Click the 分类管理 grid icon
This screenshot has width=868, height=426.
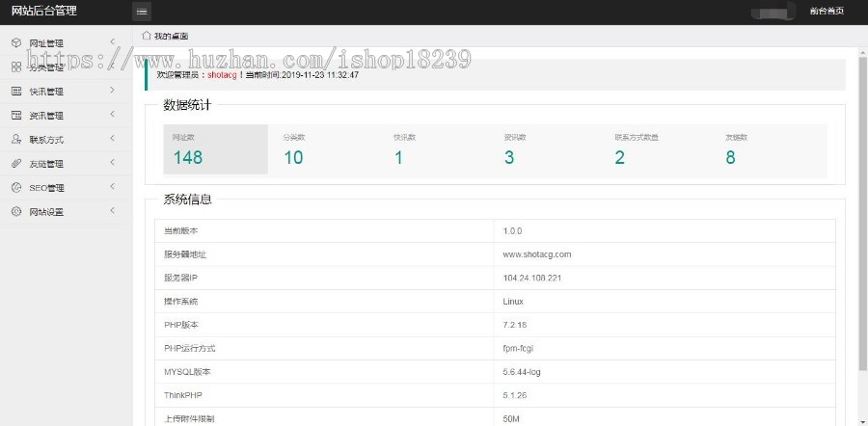click(x=16, y=67)
